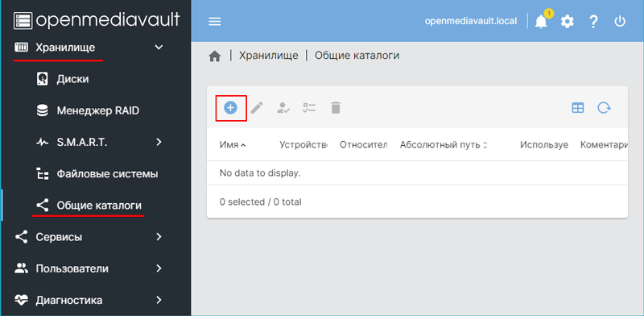Click the help question mark icon
The image size is (644, 316).
[x=593, y=22]
